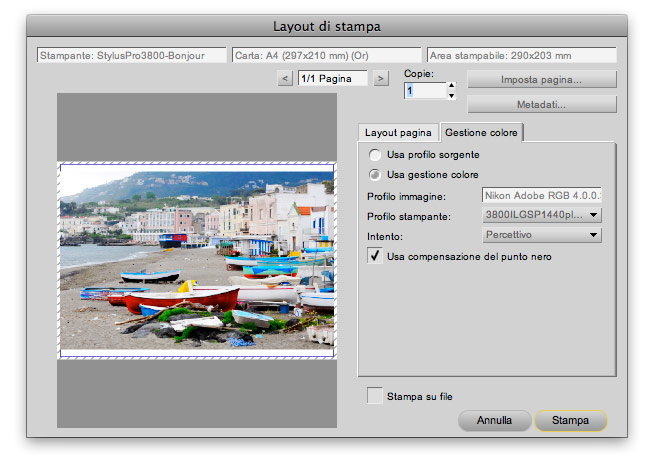Viewport: 652px width, 470px height.
Task: Toggle 'Usa compensazione del punto nero' checkbox
Action: (x=375, y=256)
